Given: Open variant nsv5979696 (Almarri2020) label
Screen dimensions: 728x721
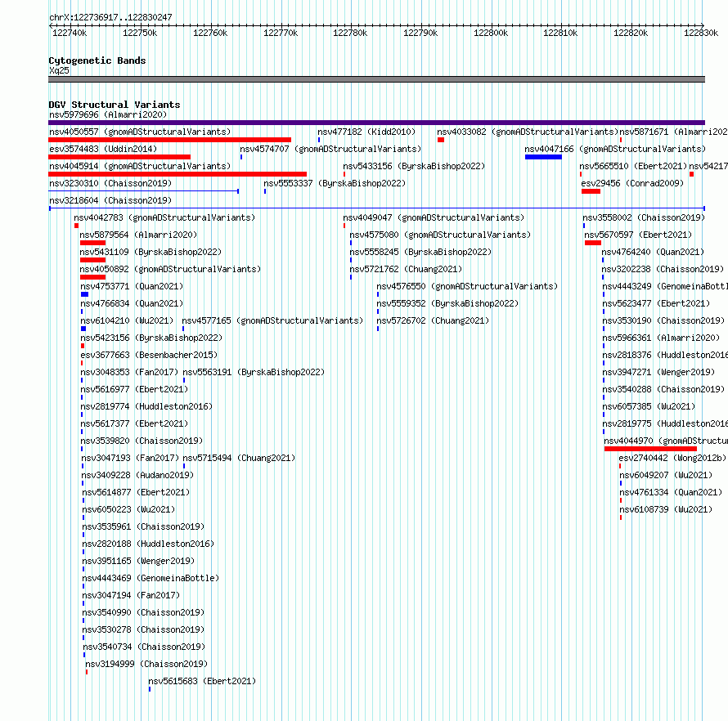Looking at the screenshot, I should click(x=108, y=114).
